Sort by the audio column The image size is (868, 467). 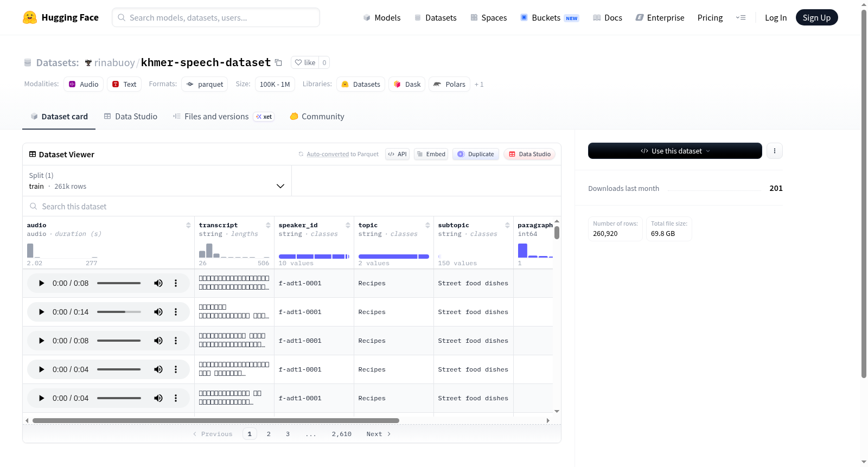coord(188,225)
